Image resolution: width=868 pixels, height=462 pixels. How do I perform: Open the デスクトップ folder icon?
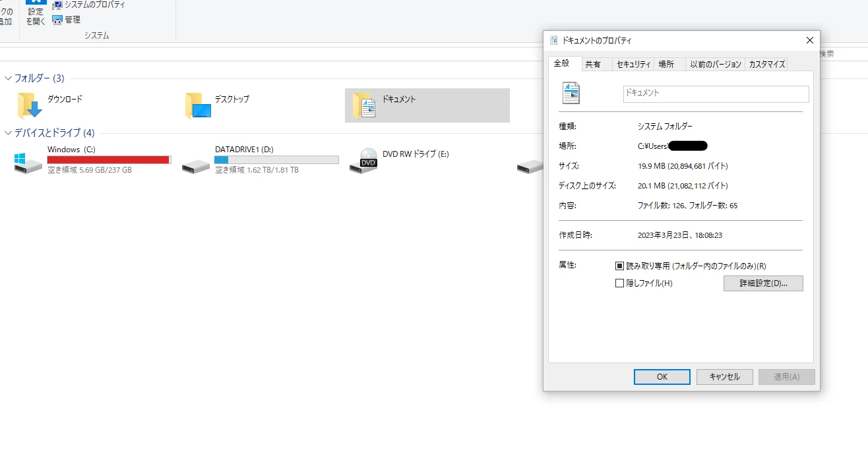198,105
